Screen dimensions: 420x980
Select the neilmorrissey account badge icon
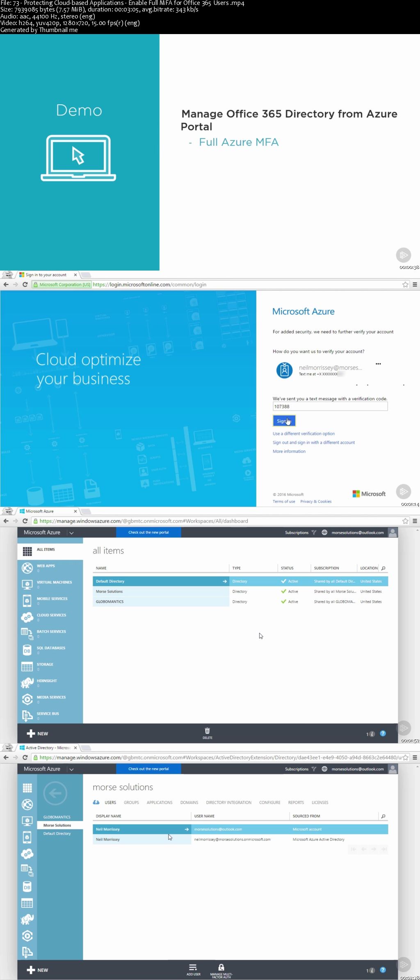click(x=284, y=370)
